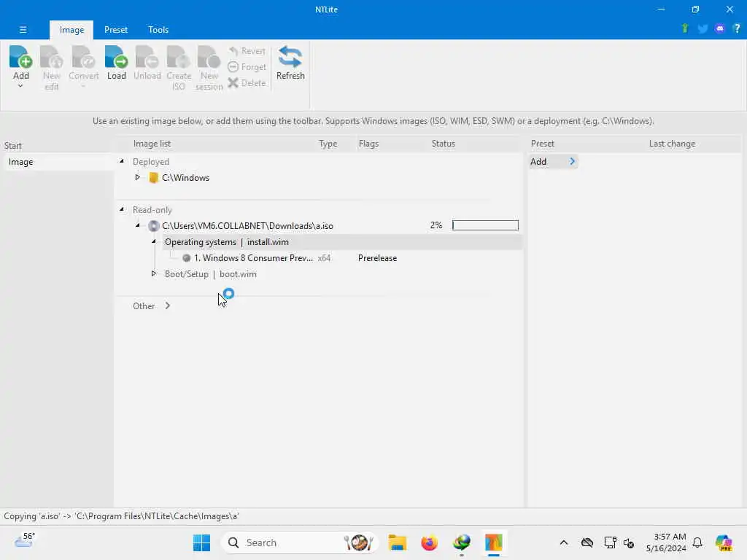This screenshot has height=560, width=747.
Task: Click the New edit toolbar icon
Action: pos(52,57)
